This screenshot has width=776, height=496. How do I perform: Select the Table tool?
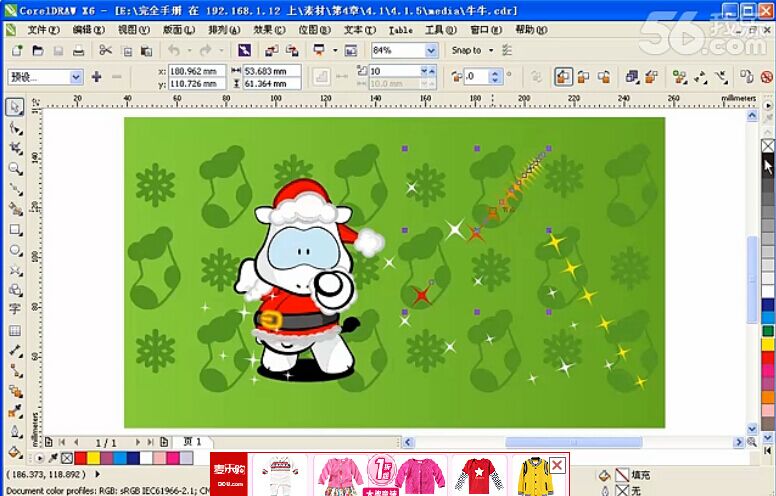(15, 330)
